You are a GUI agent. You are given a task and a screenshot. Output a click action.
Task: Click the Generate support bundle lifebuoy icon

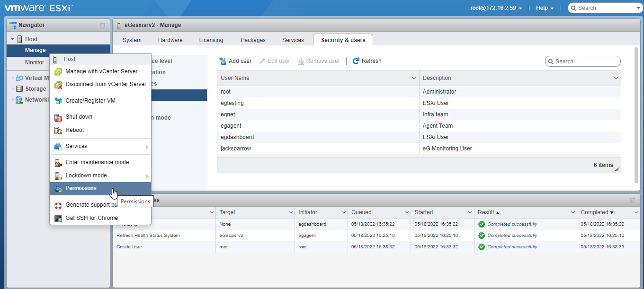point(58,205)
